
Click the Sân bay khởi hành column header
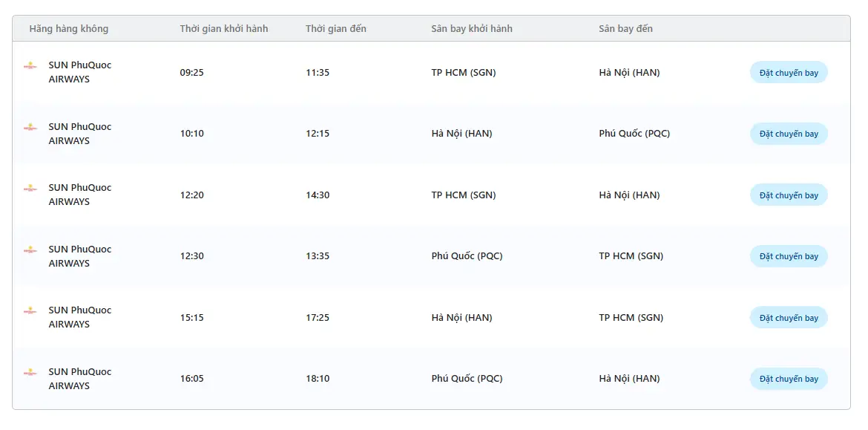472,29
